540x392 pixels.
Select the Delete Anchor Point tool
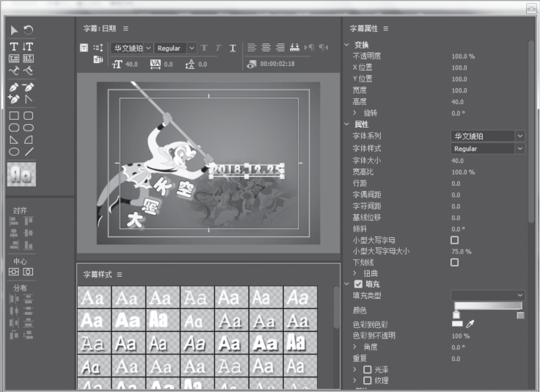28,87
